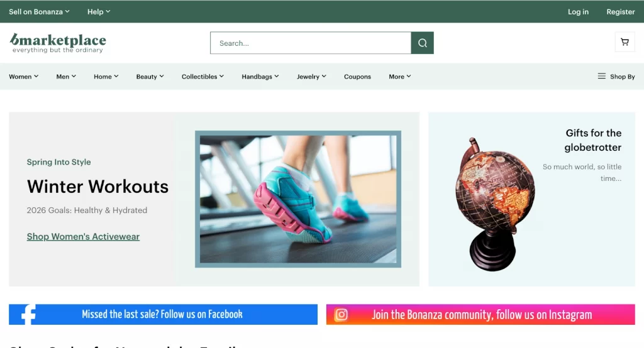Click the Log in link
644x348 pixels.
[578, 11]
